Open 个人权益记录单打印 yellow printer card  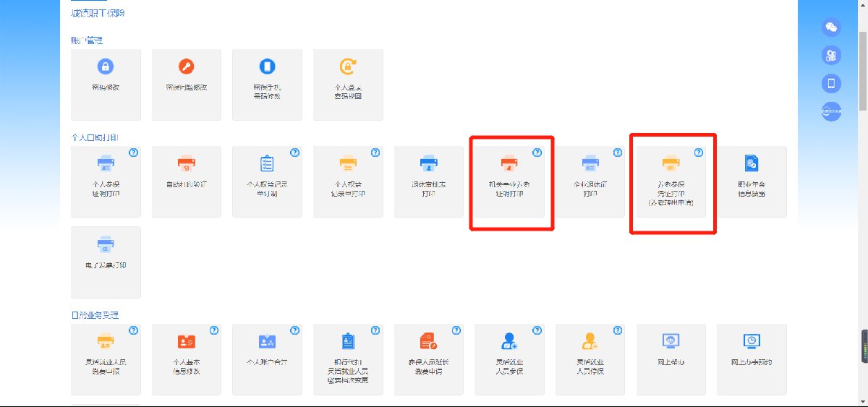[348, 181]
